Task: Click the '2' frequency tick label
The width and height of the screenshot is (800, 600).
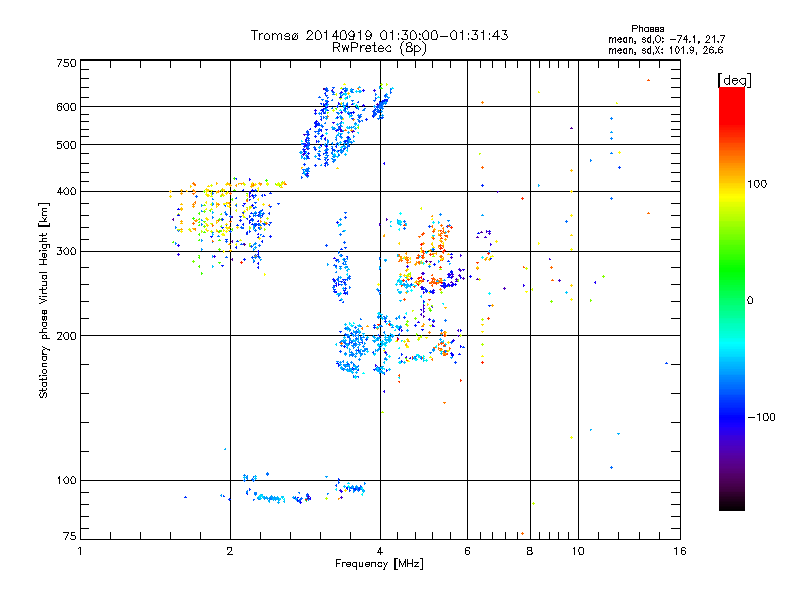Action: pyautogui.click(x=230, y=551)
